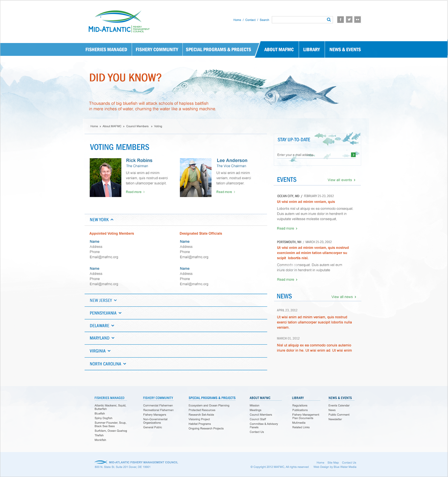Click View all events link
Screen dimensions: 448x477
(x=341, y=180)
